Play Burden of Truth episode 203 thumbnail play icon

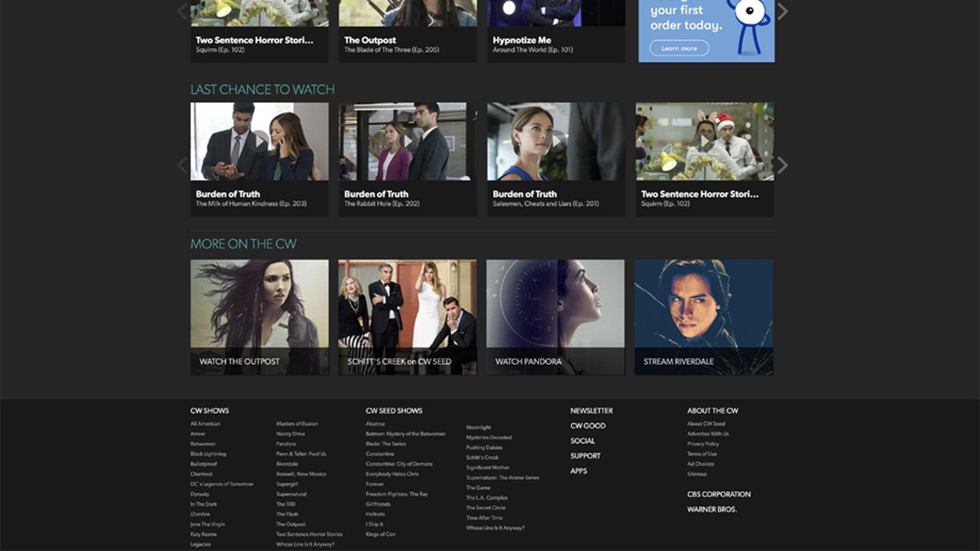tap(259, 141)
